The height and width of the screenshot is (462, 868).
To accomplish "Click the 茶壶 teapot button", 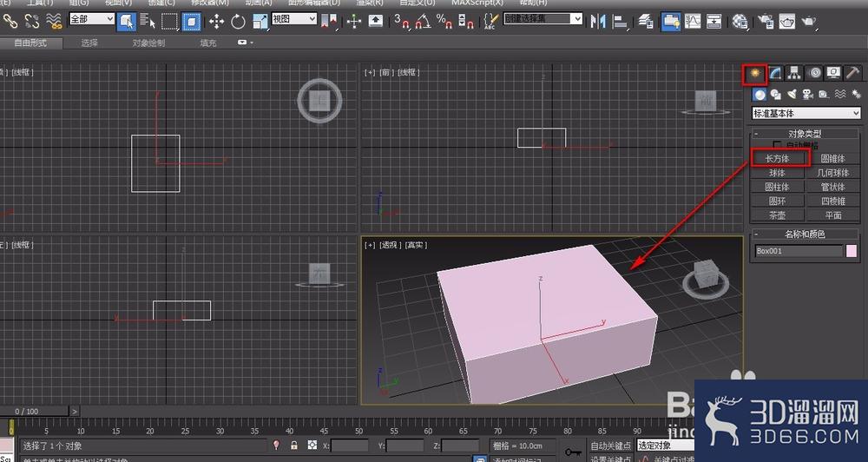I will tap(777, 215).
